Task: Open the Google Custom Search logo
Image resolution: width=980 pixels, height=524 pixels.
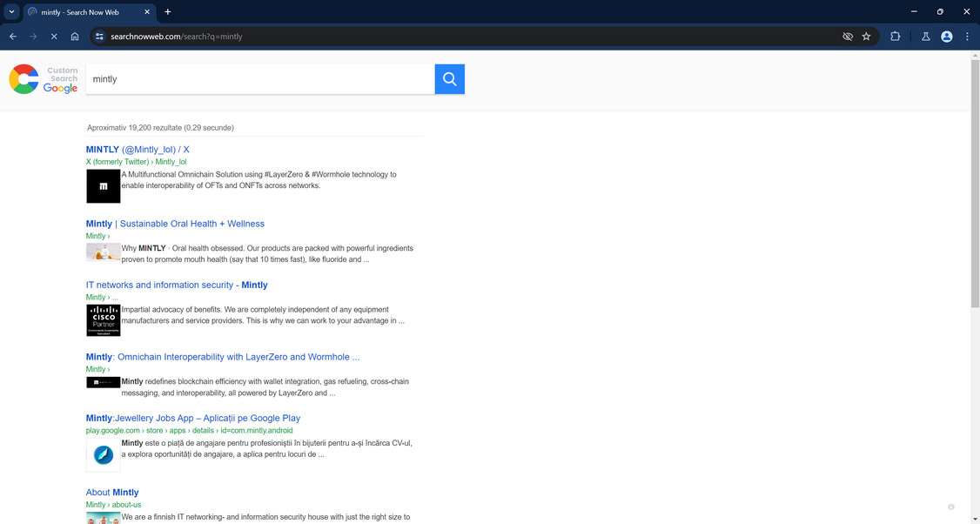Action: [x=40, y=79]
